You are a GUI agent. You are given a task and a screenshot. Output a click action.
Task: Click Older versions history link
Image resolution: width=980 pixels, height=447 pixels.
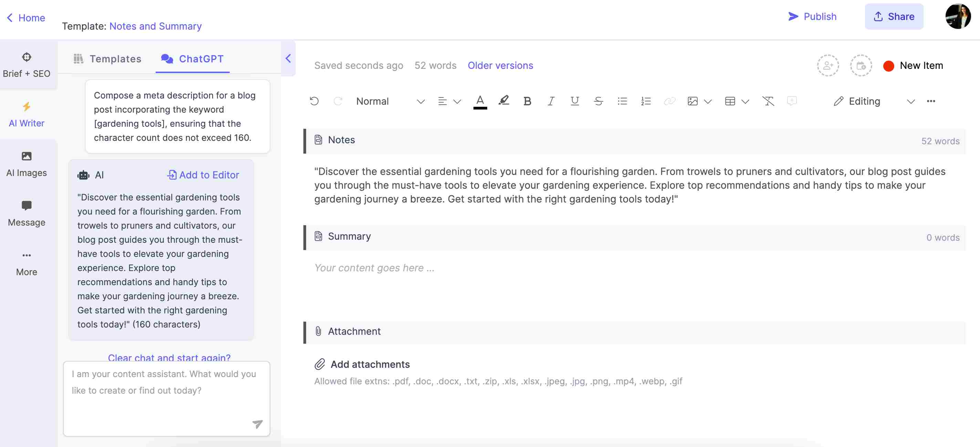click(500, 65)
